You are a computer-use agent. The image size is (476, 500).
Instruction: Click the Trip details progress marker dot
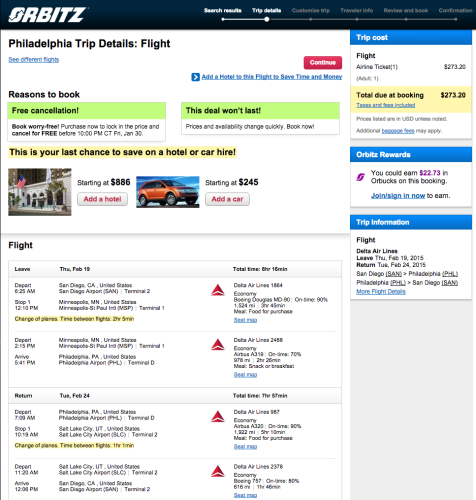[267, 19]
